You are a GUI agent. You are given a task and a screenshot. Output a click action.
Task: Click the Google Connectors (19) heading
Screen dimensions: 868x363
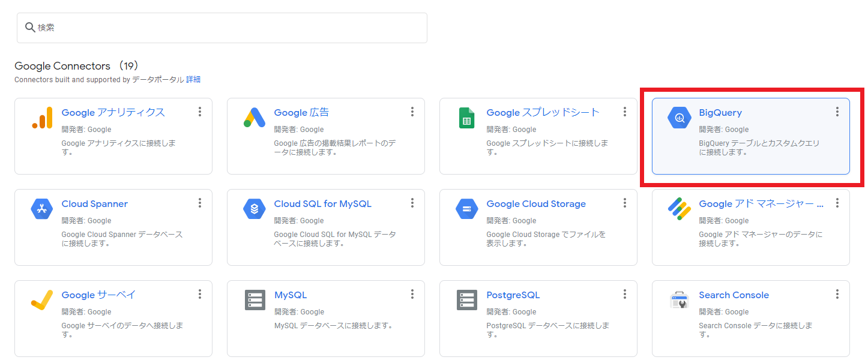(x=77, y=66)
